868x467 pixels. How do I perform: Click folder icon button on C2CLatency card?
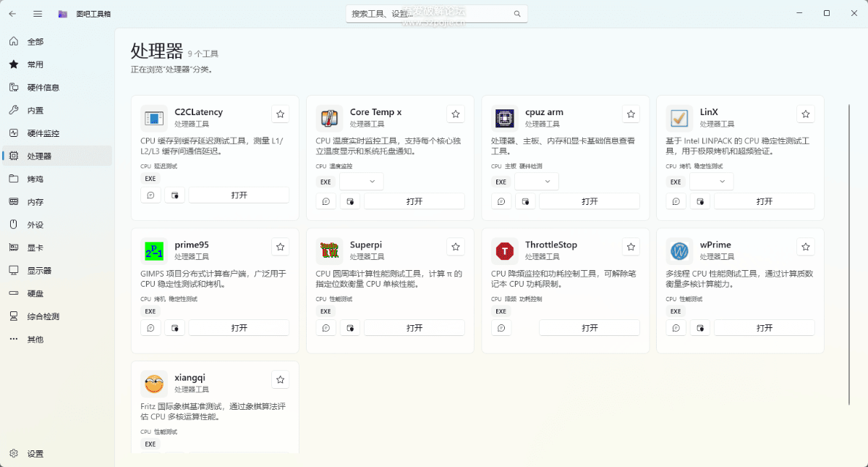174,195
